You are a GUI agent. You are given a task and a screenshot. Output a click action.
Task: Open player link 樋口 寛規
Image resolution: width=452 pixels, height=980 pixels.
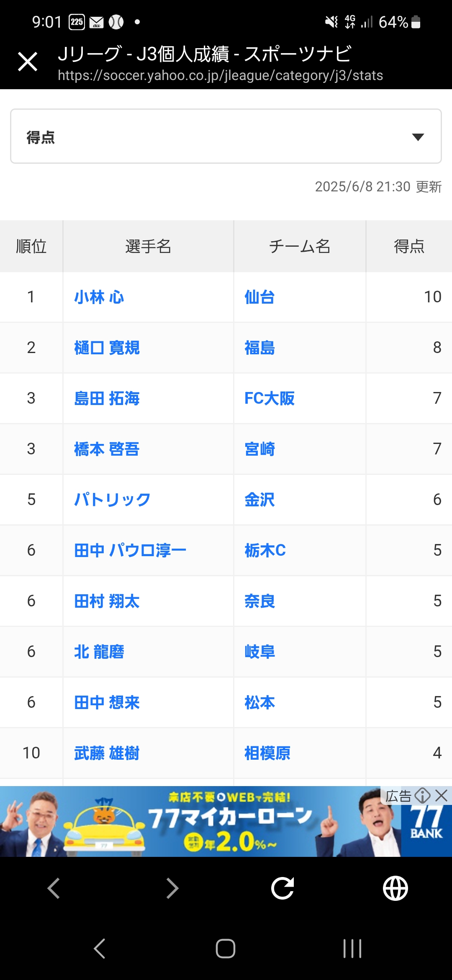point(107,348)
